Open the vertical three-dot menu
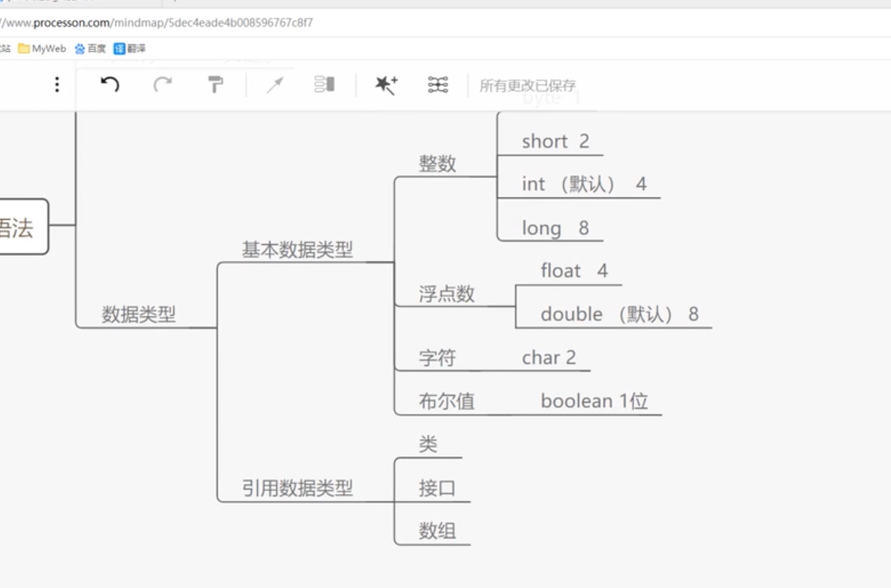891x588 pixels. coord(56,85)
